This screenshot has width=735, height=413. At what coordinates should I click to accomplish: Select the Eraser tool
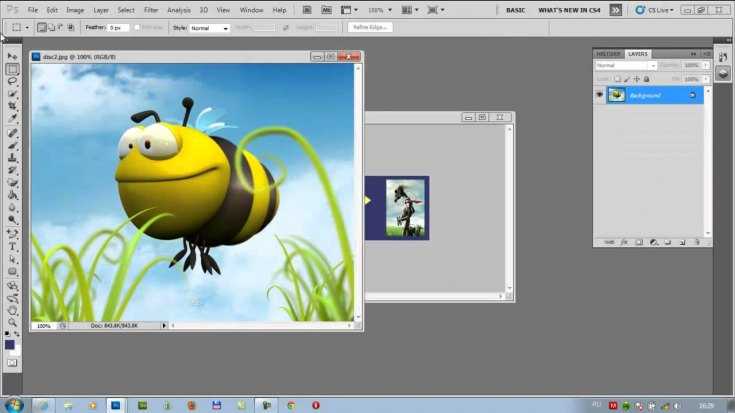[12, 183]
